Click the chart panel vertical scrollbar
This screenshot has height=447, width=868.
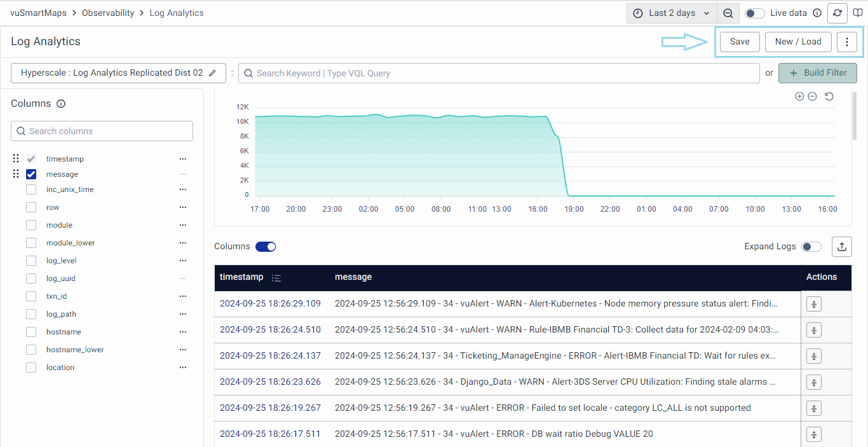coord(854,116)
